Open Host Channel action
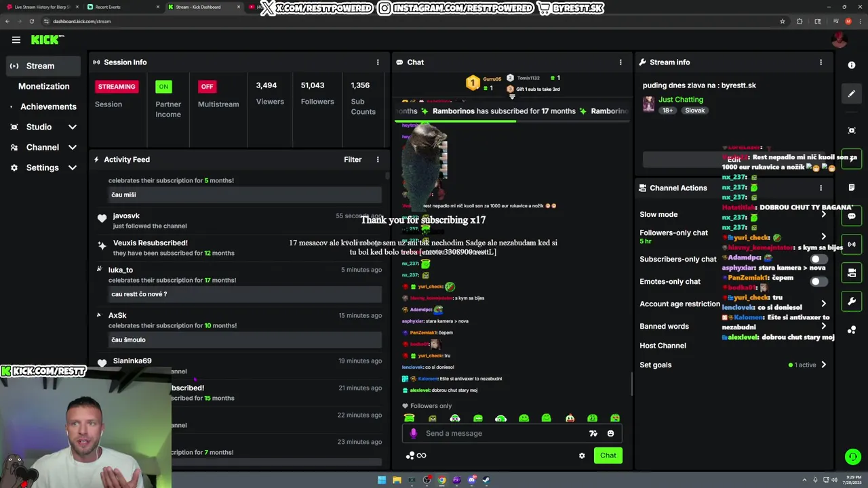 [x=663, y=346]
